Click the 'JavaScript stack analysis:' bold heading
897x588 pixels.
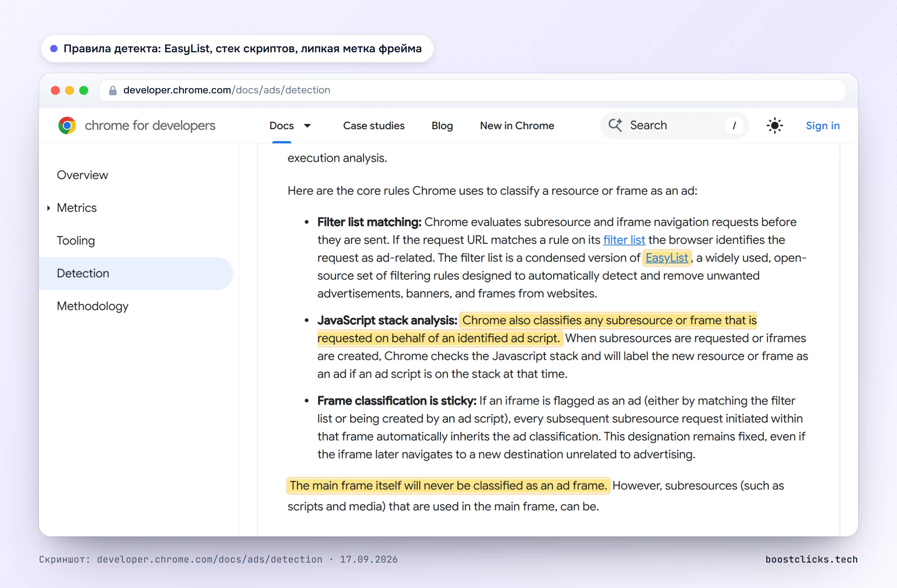pyautogui.click(x=387, y=321)
